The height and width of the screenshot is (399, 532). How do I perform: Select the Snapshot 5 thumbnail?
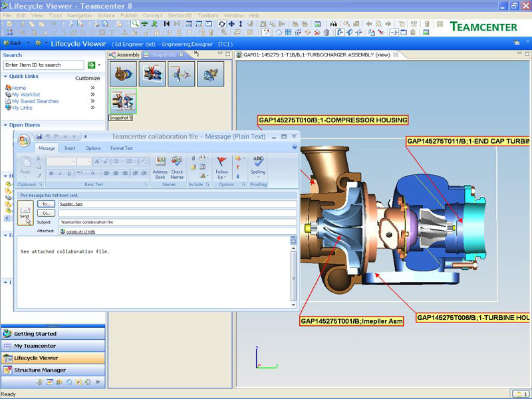point(123,101)
